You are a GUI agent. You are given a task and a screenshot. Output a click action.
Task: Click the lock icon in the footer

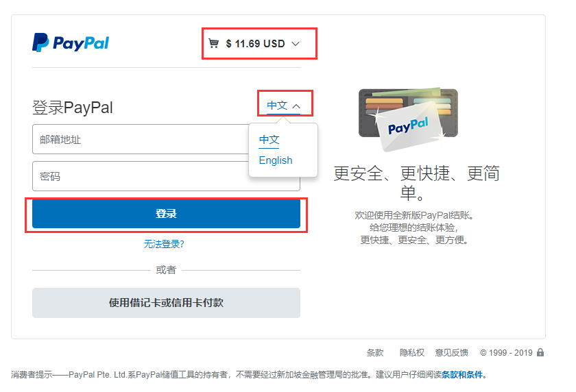pyautogui.click(x=540, y=352)
